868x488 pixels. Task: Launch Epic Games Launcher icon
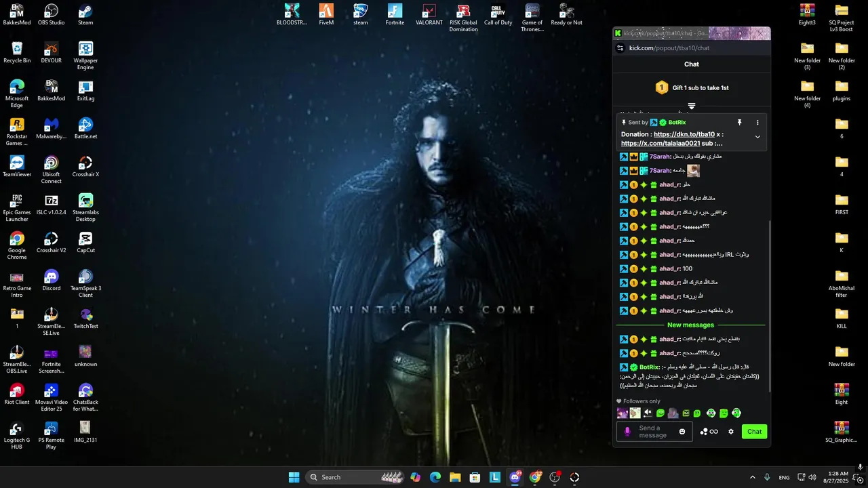click(17, 207)
